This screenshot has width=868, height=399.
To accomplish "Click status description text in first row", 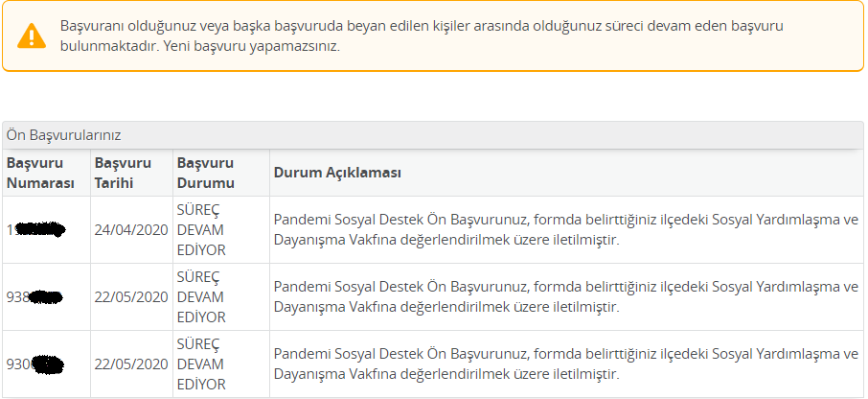I will click(x=565, y=230).
